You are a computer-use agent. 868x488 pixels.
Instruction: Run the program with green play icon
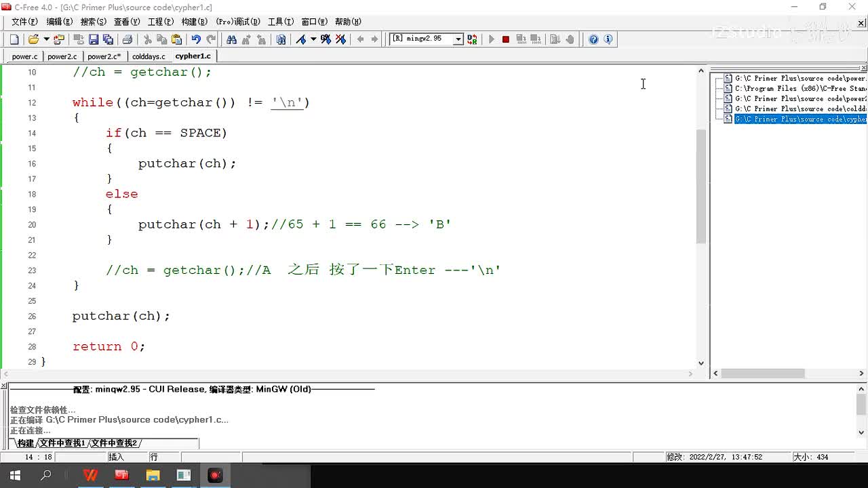tap(492, 39)
